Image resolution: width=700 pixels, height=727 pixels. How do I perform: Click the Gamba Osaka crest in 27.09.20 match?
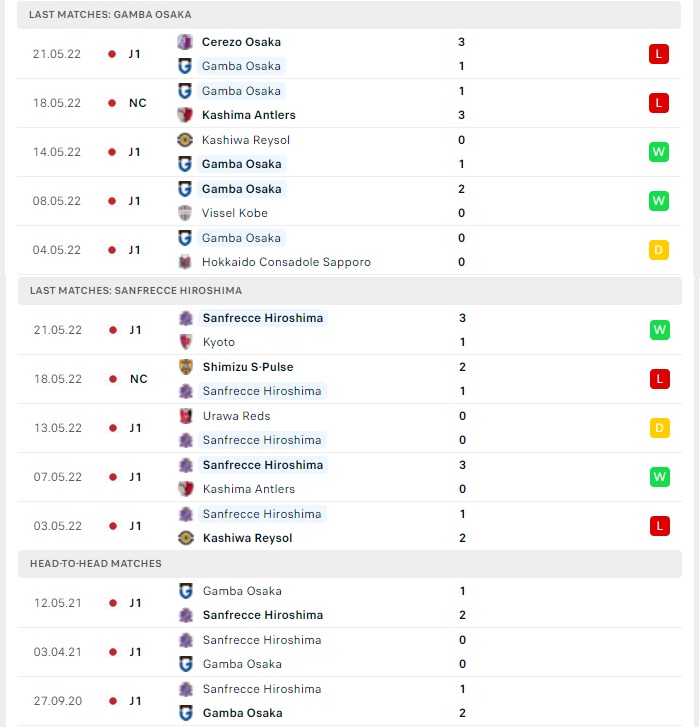pyautogui.click(x=186, y=713)
